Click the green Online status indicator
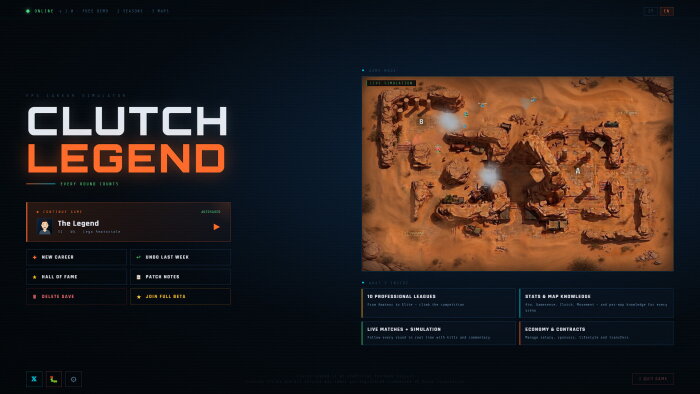This screenshot has width=700, height=394. [40, 11]
